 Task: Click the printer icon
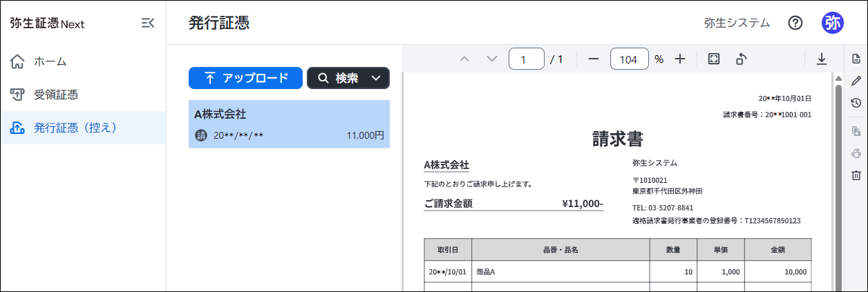point(856,153)
